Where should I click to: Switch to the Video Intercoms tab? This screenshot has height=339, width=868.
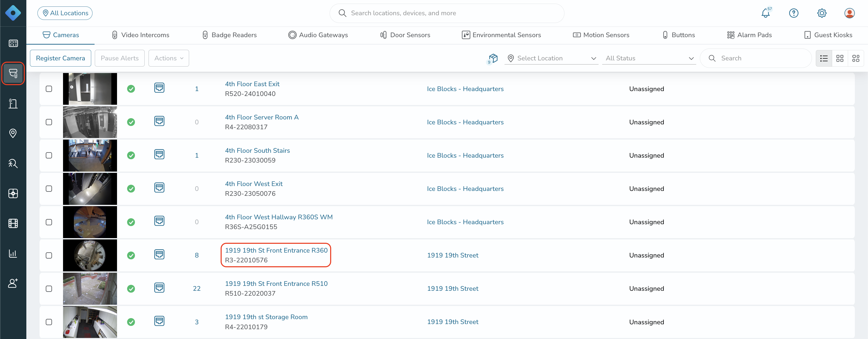(140, 35)
